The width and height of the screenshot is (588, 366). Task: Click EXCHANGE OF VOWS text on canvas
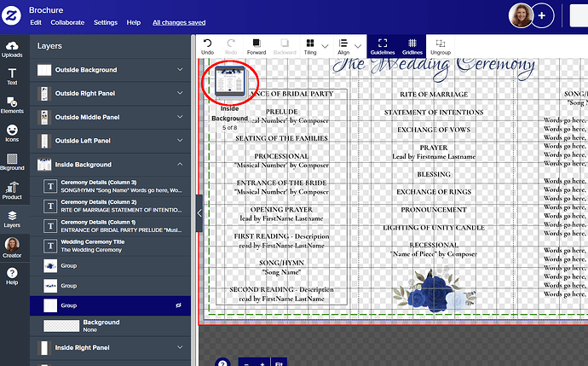tap(434, 130)
